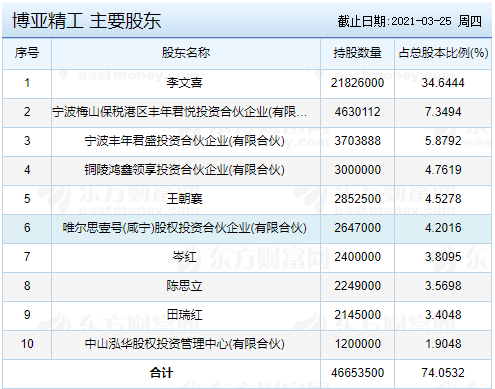The height and width of the screenshot is (389, 495).
Task: Click sequence number 5 in 王朝襄 row
Action: tap(27, 199)
